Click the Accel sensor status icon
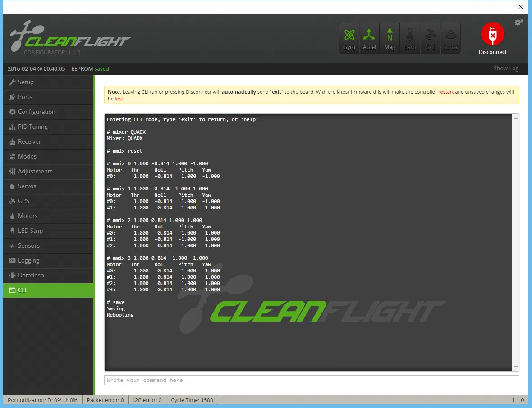This screenshot has height=408, width=532. pos(369,39)
